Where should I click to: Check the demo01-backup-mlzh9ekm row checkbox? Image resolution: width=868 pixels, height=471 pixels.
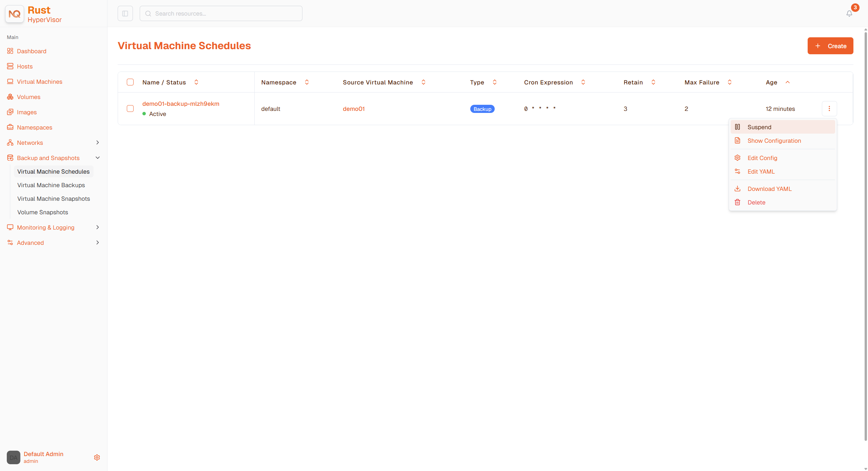[x=130, y=109]
